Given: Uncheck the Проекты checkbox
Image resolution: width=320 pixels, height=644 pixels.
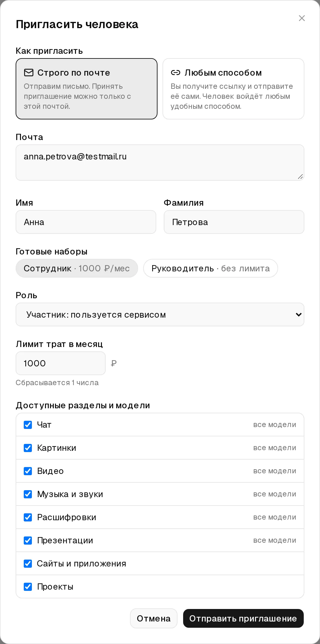Looking at the screenshot, I should (28, 587).
